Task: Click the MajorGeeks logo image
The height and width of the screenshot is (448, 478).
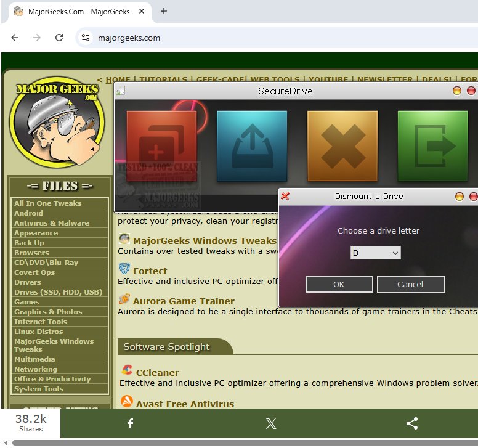Action: point(57,122)
